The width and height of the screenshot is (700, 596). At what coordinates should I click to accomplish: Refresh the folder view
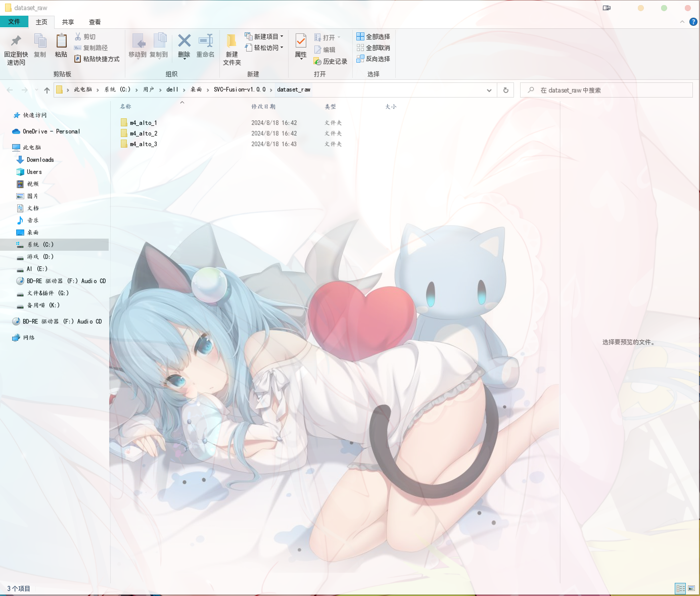(505, 90)
